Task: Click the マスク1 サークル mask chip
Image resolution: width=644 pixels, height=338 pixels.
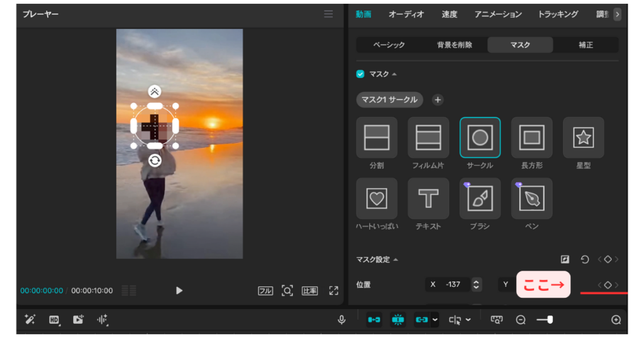Action: pos(390,100)
